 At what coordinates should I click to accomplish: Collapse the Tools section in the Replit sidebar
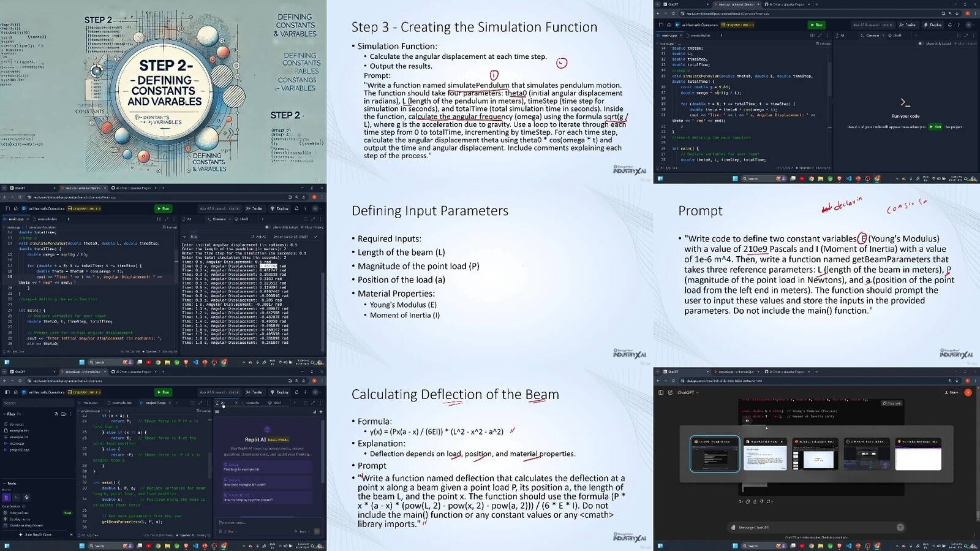coord(4,484)
